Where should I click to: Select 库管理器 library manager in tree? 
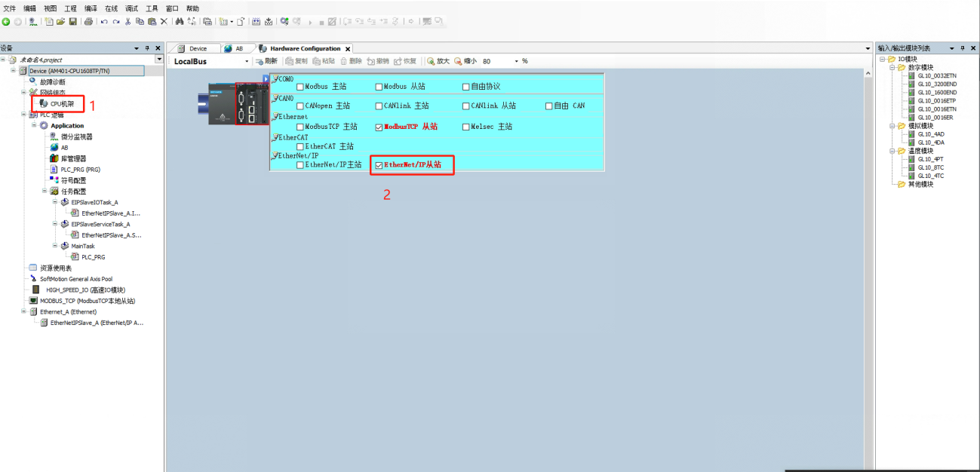click(x=72, y=158)
